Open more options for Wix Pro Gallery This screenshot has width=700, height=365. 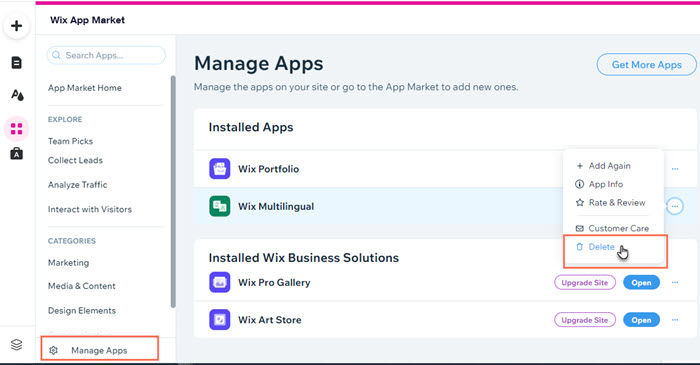pyautogui.click(x=675, y=282)
